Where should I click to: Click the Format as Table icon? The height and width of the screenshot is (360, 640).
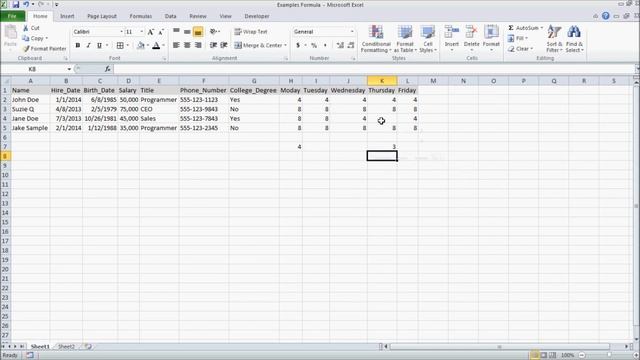point(405,32)
